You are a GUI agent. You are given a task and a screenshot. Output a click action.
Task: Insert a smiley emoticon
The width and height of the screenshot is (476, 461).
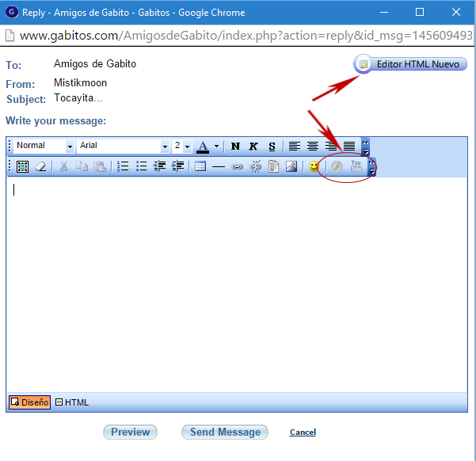pos(314,167)
